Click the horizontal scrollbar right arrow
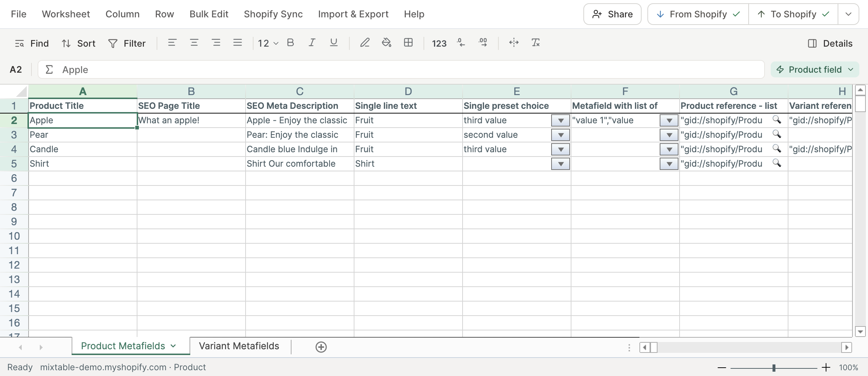868x376 pixels. [x=846, y=347]
